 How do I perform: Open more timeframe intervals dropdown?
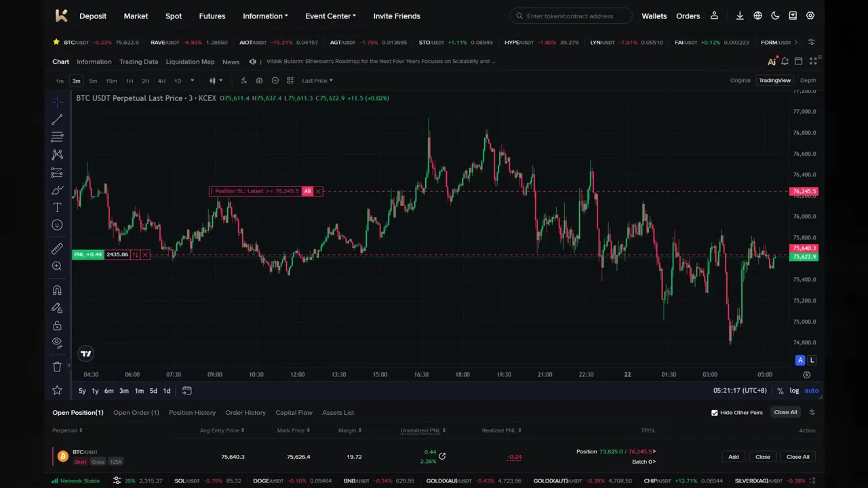tap(192, 81)
